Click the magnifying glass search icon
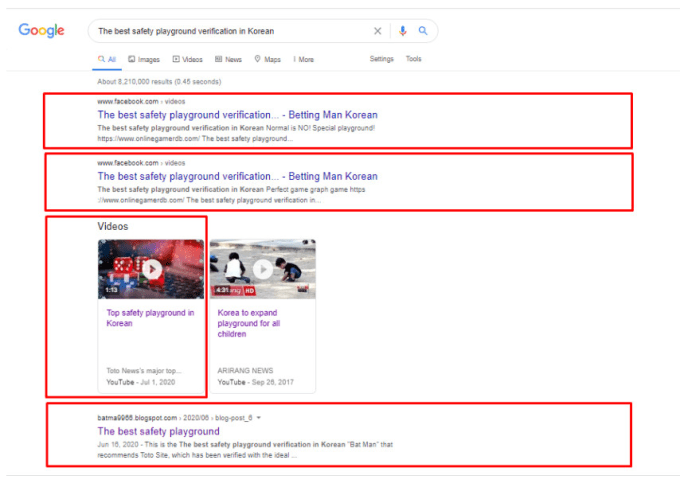The image size is (680, 491). (423, 31)
